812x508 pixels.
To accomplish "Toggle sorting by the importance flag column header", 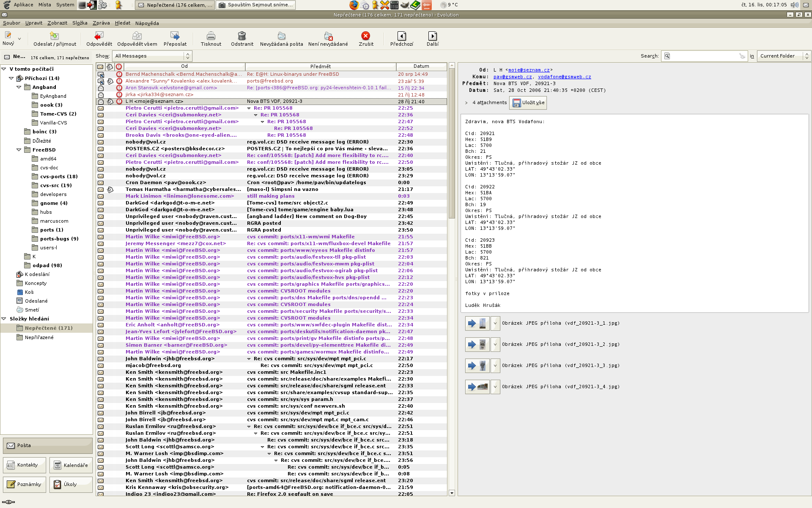I will tap(119, 66).
